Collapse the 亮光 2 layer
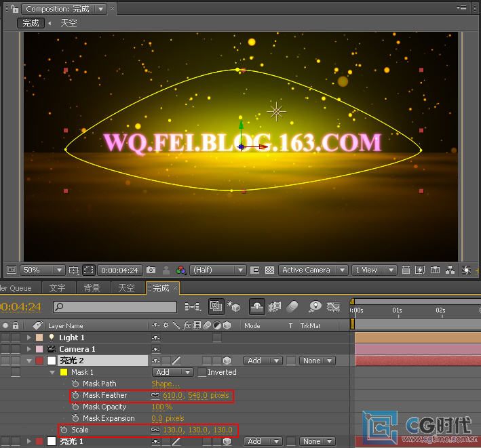 click(29, 361)
